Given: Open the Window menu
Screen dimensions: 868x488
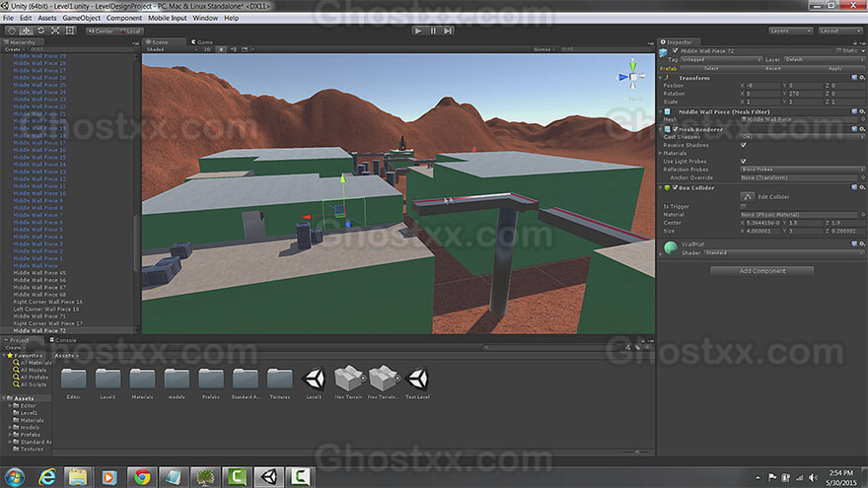Looking at the screenshot, I should pos(205,19).
